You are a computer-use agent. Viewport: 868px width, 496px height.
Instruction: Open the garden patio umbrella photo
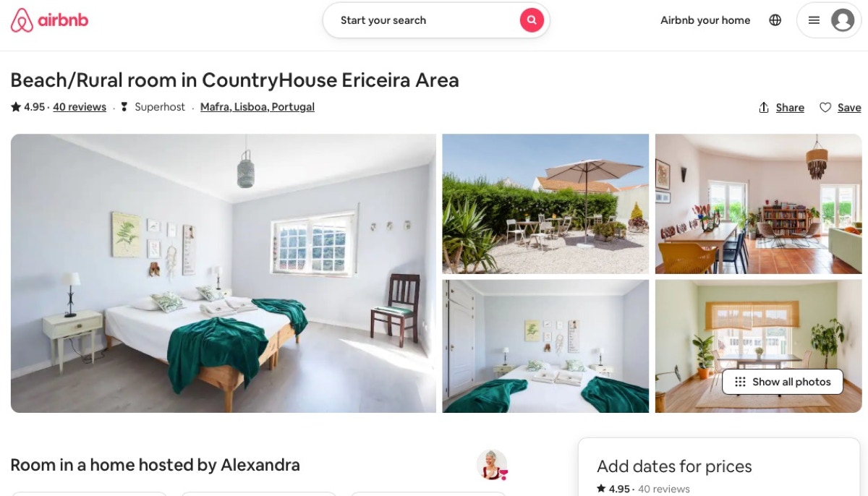(x=546, y=204)
